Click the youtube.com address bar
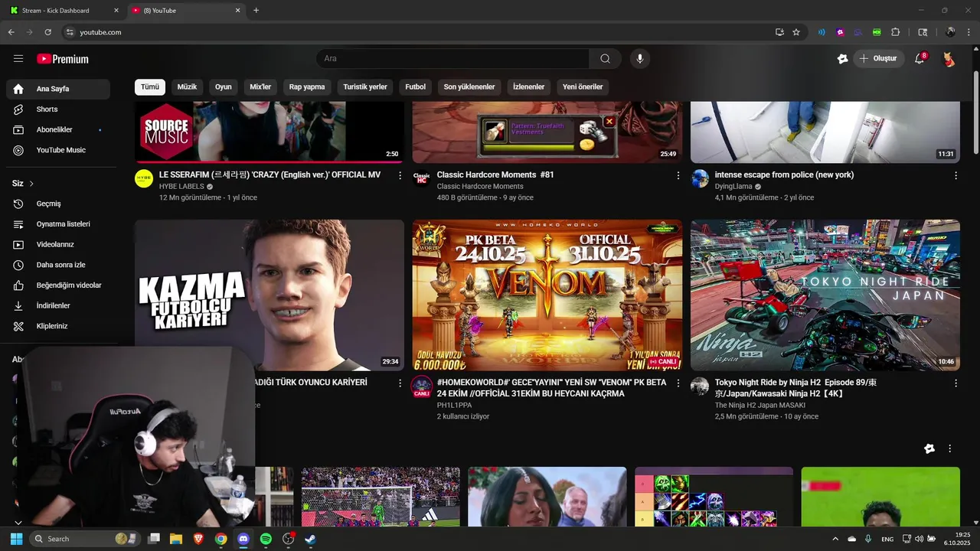This screenshot has width=980, height=551. point(413,32)
